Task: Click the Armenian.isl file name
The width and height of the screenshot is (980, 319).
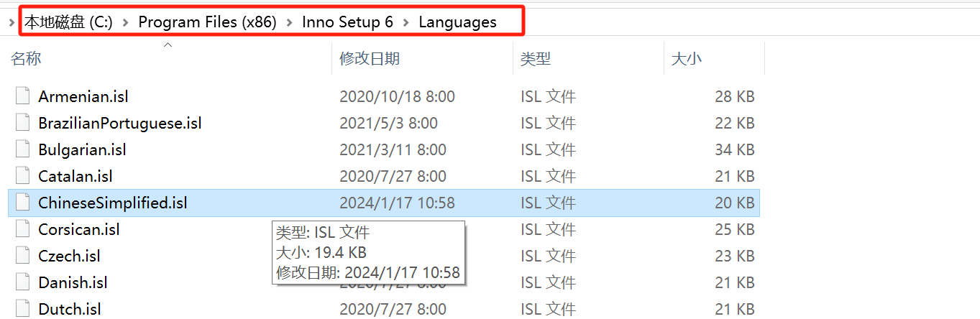Action: (x=83, y=96)
